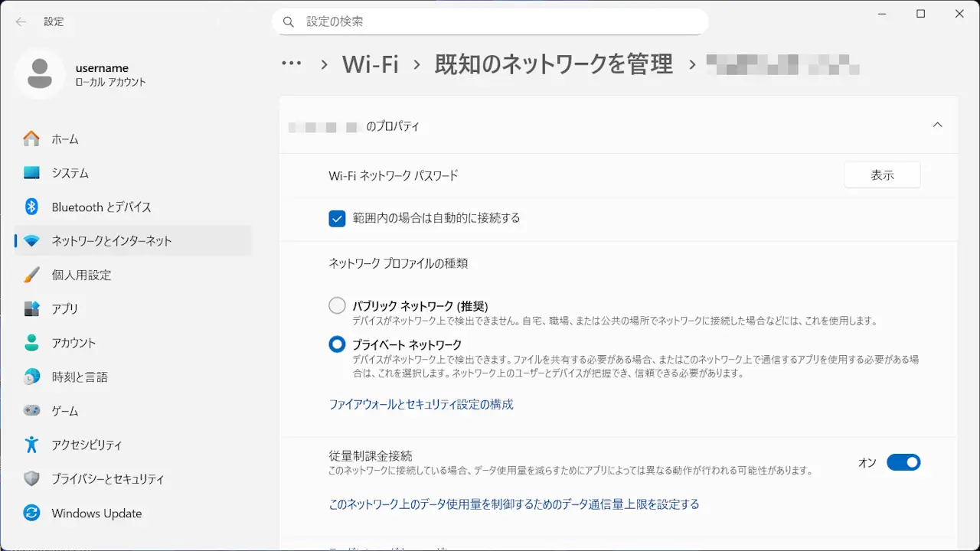Click the Home (ホーム) house icon
The height and width of the screenshot is (551, 980).
pyautogui.click(x=31, y=139)
